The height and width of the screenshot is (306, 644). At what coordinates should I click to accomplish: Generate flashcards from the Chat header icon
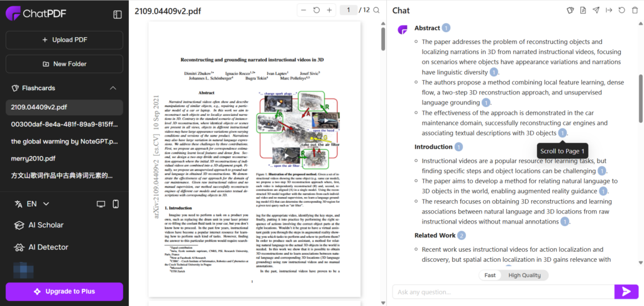click(570, 10)
